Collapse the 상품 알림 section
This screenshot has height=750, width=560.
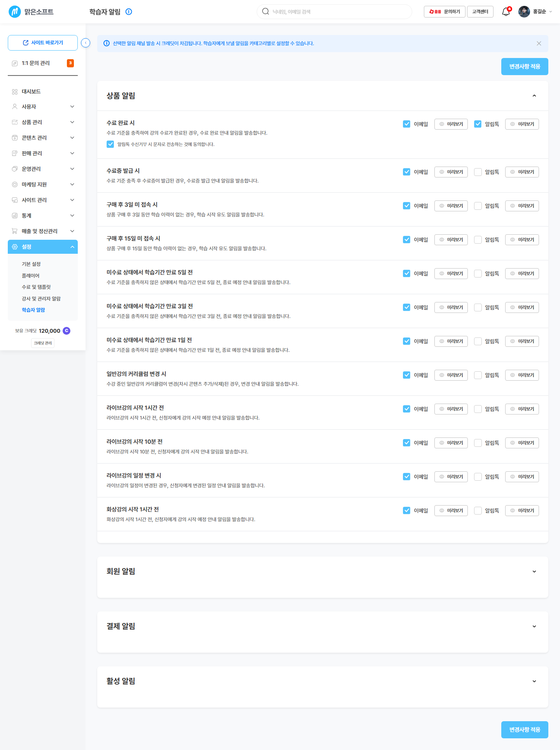[534, 96]
